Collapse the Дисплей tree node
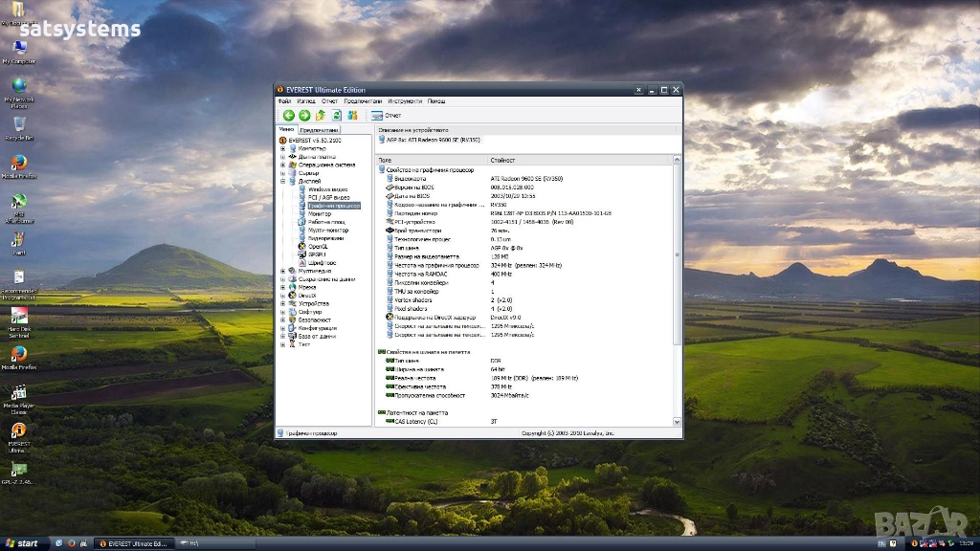 click(x=282, y=181)
